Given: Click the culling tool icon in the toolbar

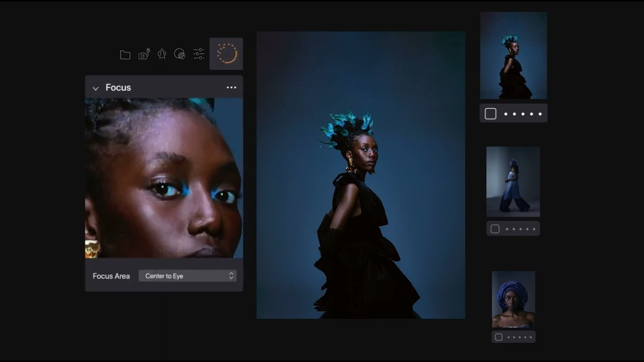Looking at the screenshot, I should coord(162,54).
